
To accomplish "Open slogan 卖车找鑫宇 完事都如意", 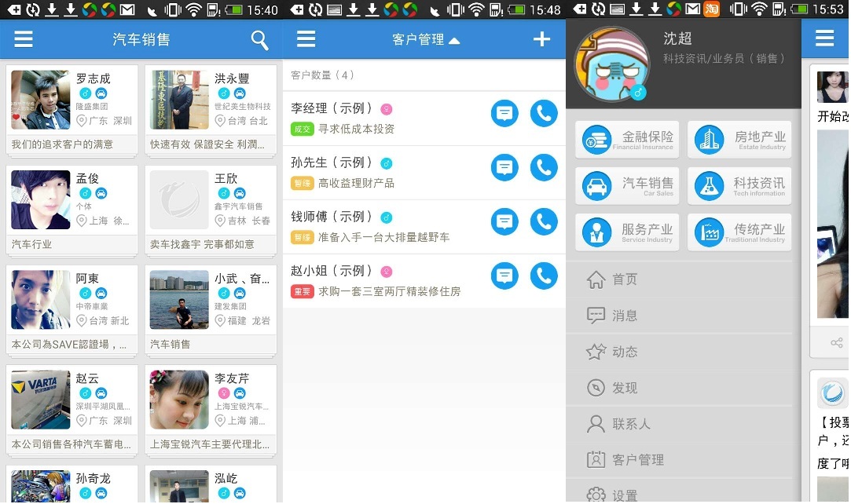I will (202, 244).
